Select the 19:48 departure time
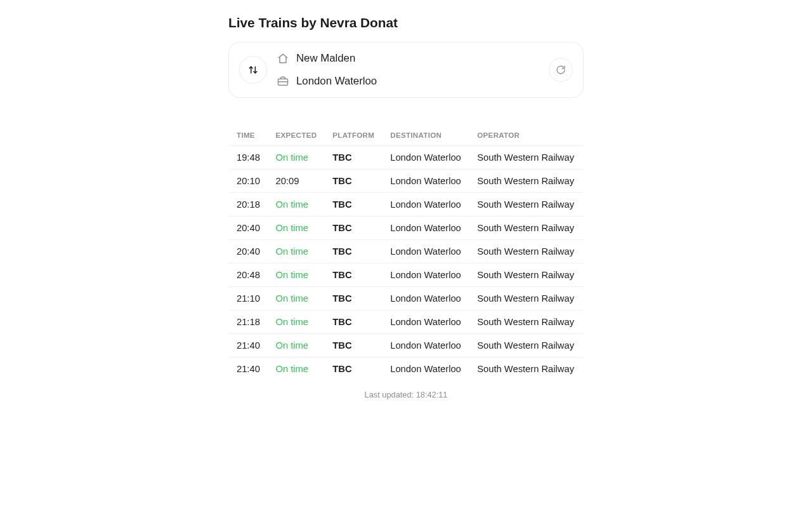The height and width of the screenshot is (508, 812). point(248,157)
